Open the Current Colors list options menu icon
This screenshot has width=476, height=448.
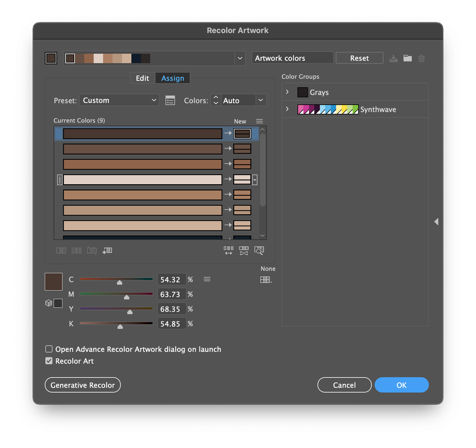(x=259, y=121)
